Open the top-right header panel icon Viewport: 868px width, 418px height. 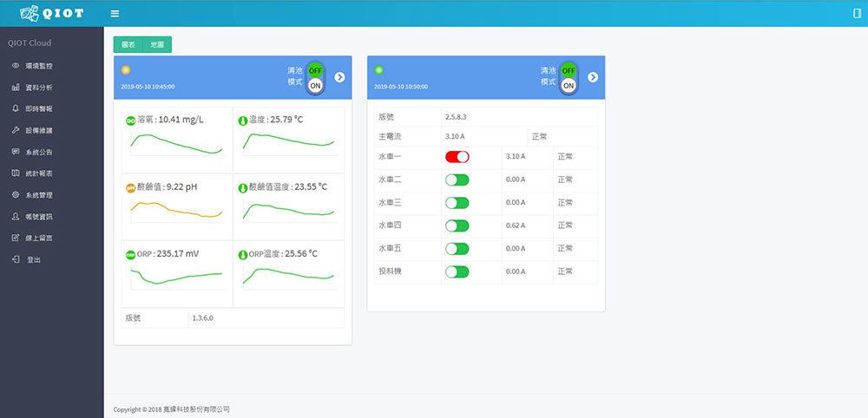coord(857,13)
